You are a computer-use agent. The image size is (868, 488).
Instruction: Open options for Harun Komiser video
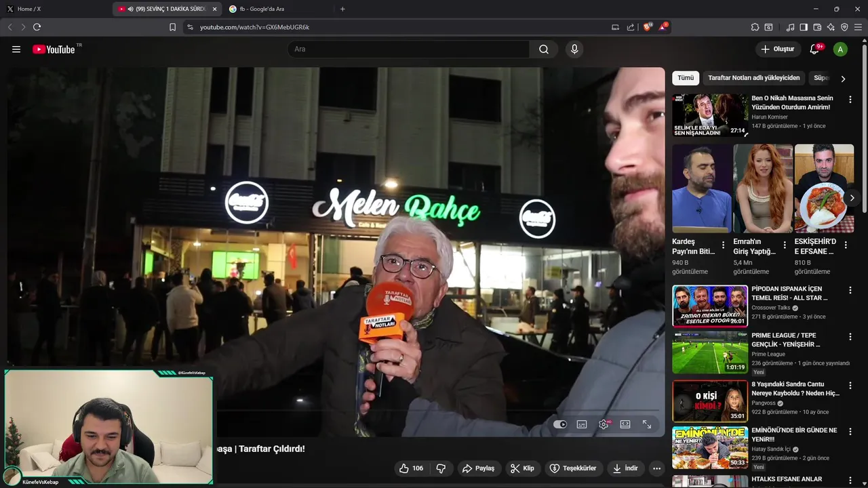(850, 100)
